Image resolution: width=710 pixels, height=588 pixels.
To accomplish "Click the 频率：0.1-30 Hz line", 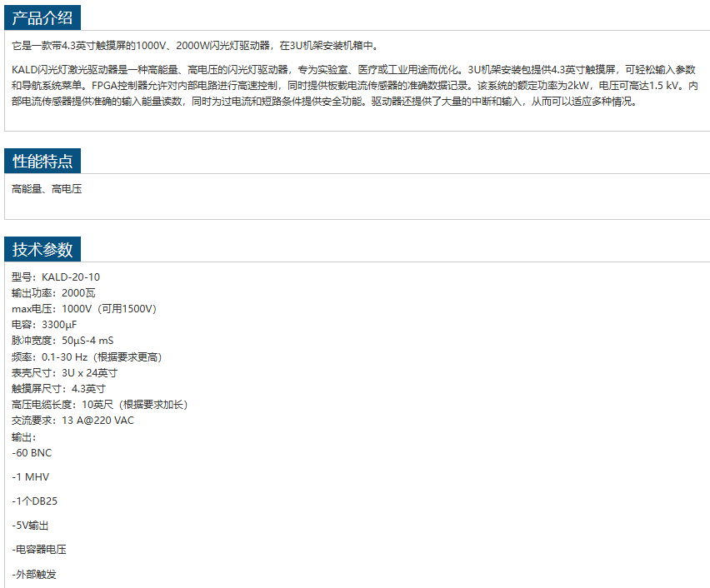I will coord(87,356).
